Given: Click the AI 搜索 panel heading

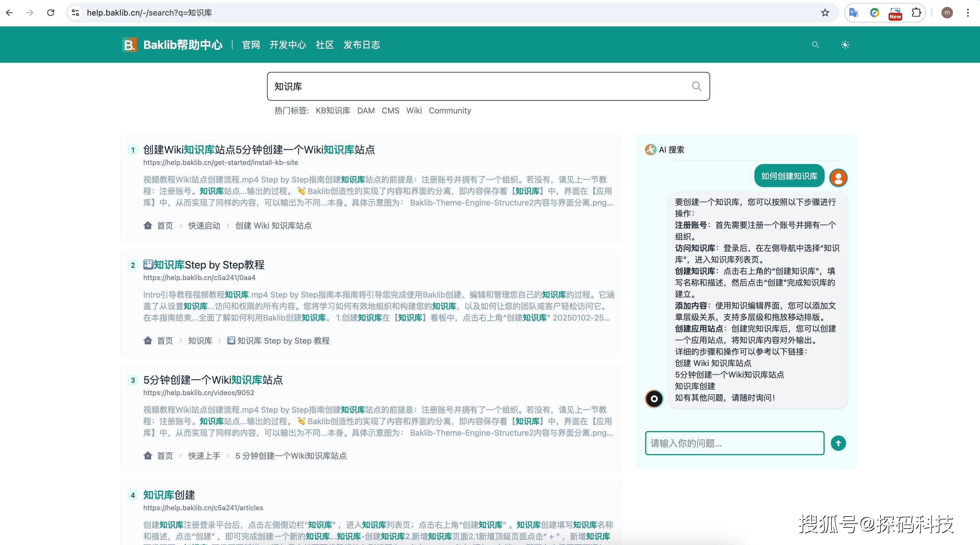Looking at the screenshot, I should point(672,150).
